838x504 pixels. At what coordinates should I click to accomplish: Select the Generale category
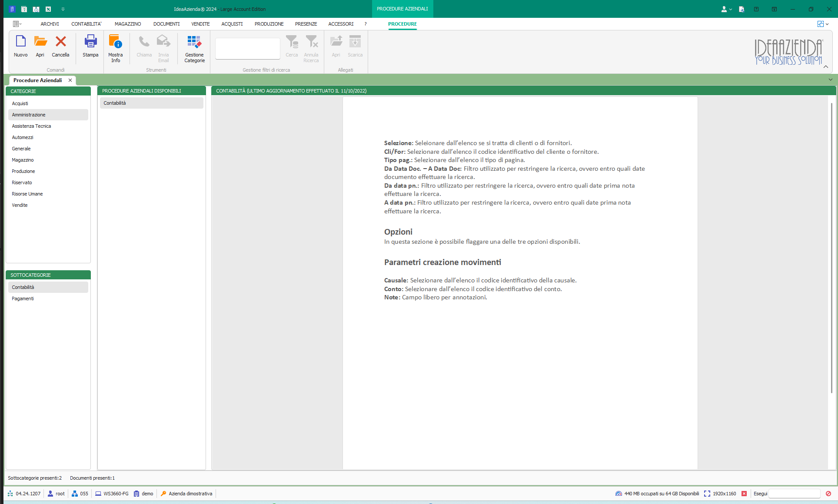pos(48,149)
